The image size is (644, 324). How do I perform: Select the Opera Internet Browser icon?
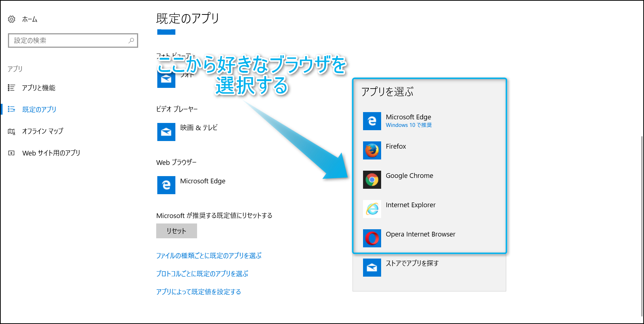[372, 238]
